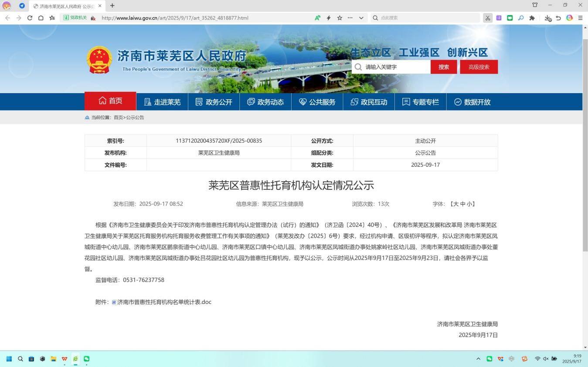Image resolution: width=588 pixels, height=367 pixels.
Task: Open the browser hamburger main menu
Action: 580,18
